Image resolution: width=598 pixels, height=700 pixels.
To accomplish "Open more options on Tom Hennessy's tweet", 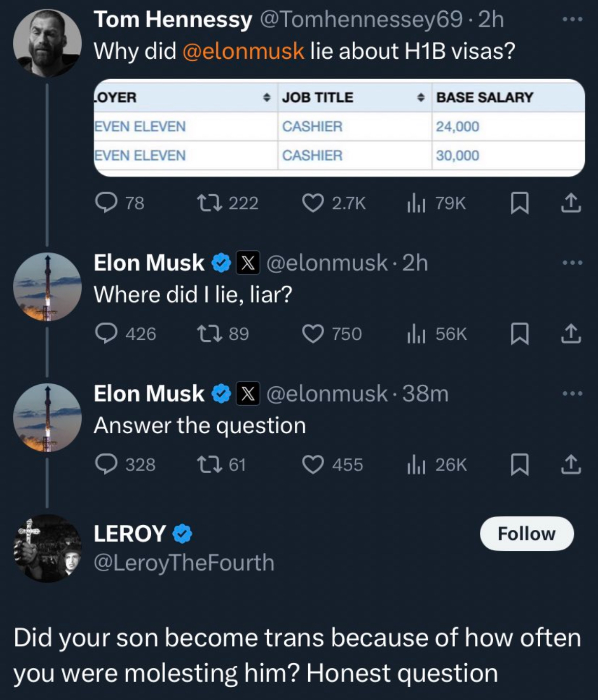I will 571,19.
